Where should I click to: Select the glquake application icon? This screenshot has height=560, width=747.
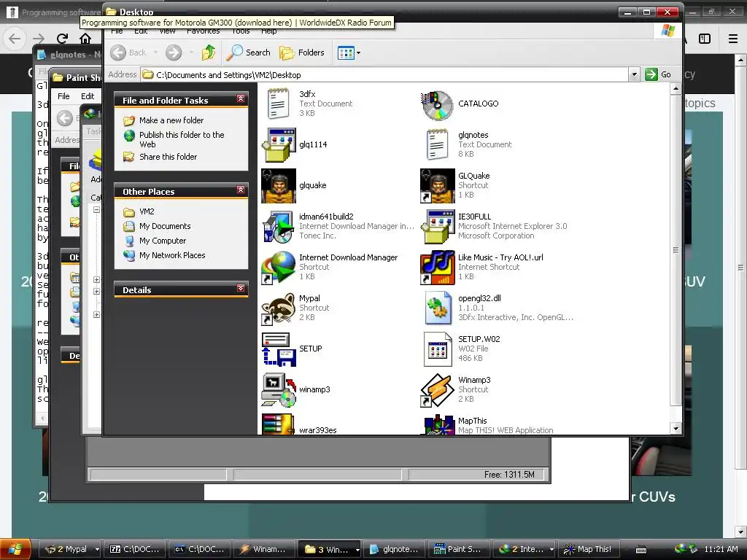[x=278, y=186]
